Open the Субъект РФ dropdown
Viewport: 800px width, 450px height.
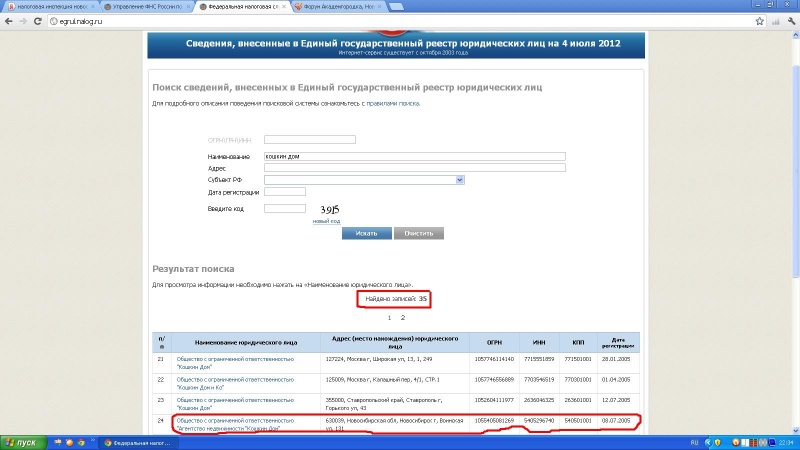(x=364, y=180)
